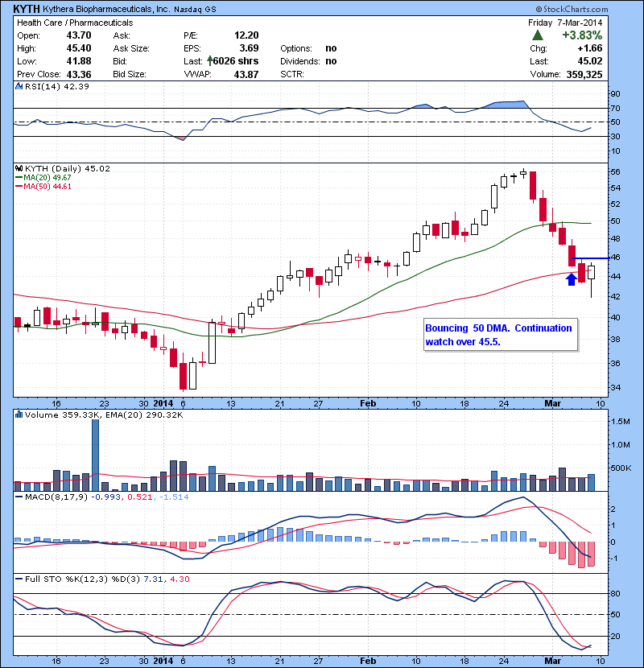The height and width of the screenshot is (668, 644).
Task: Click the 'Mar' label on price chart axis
Action: [552, 403]
